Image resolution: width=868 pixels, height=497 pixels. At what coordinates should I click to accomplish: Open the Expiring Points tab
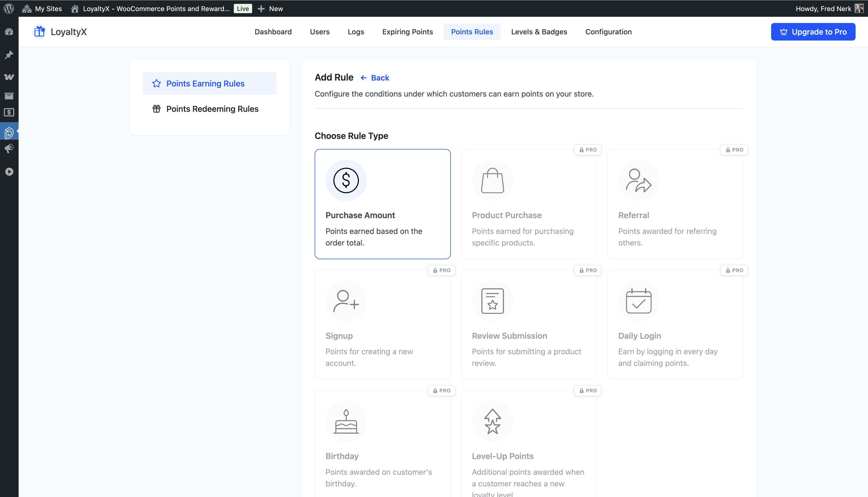(407, 32)
